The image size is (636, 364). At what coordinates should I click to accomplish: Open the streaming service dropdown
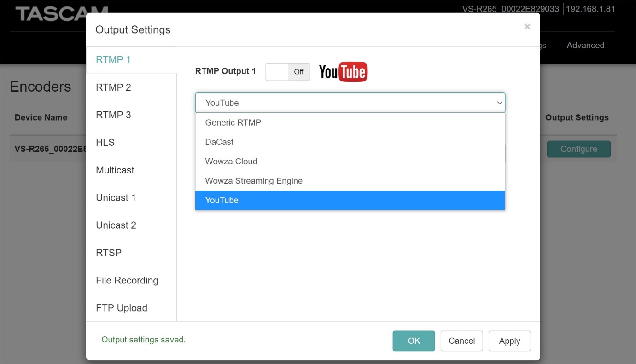pos(350,103)
